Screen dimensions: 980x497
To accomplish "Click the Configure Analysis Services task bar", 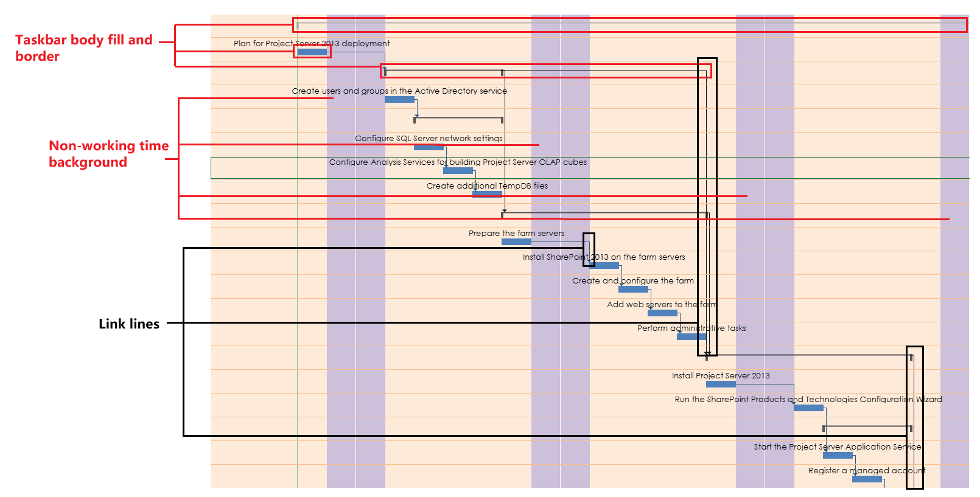I will click(x=458, y=171).
